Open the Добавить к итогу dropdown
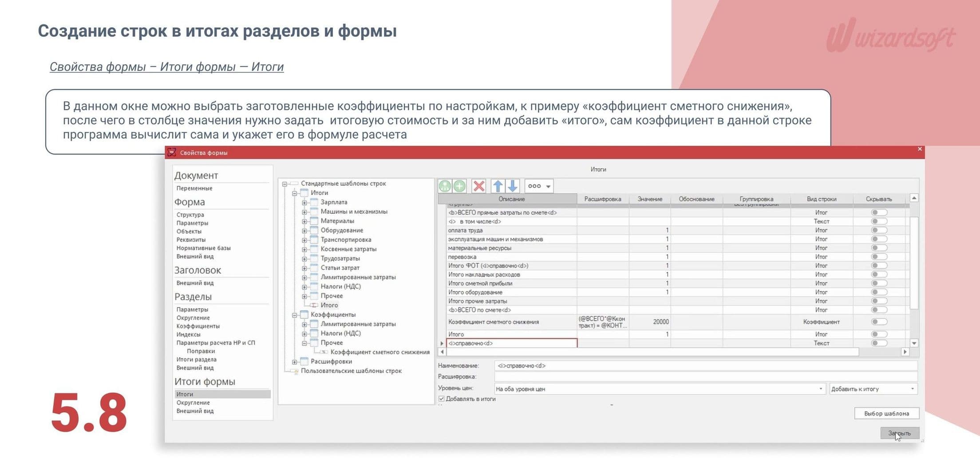Image resolution: width=980 pixels, height=470 pixels. (x=873, y=389)
